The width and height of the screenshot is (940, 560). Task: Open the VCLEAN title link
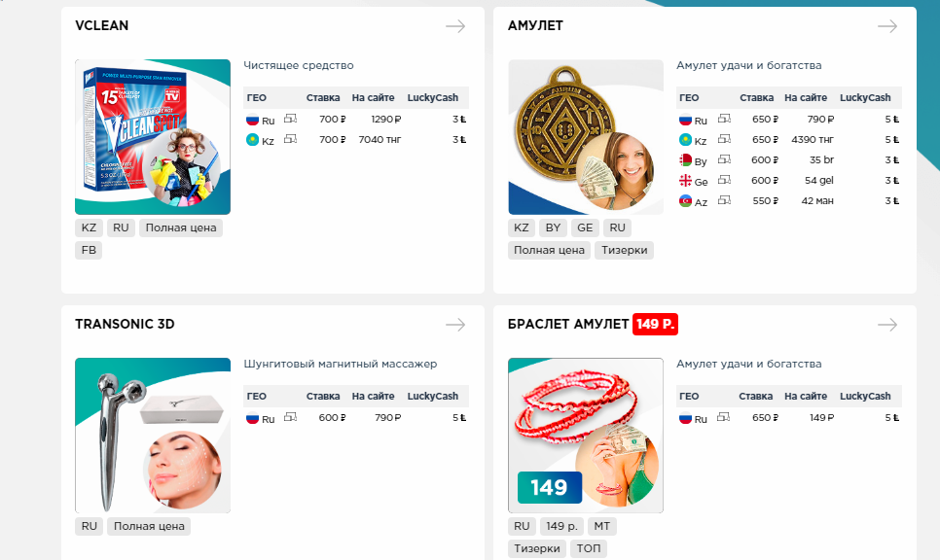tap(101, 25)
